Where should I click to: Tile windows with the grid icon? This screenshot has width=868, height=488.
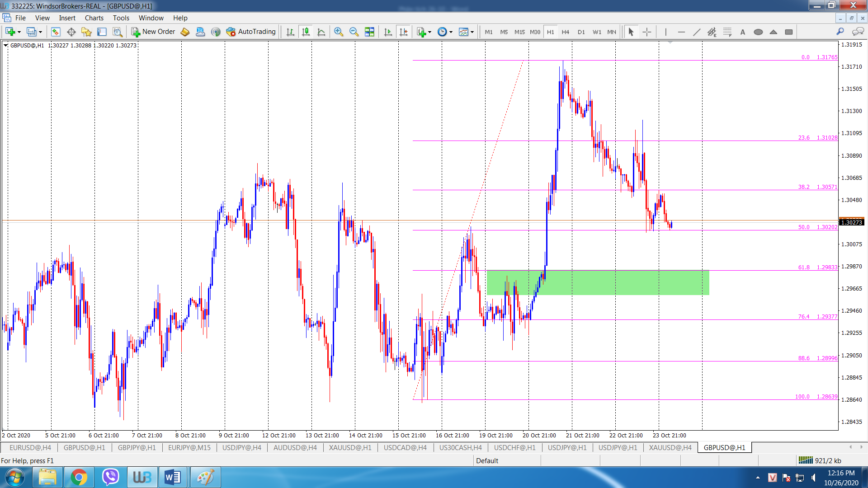coord(369,32)
